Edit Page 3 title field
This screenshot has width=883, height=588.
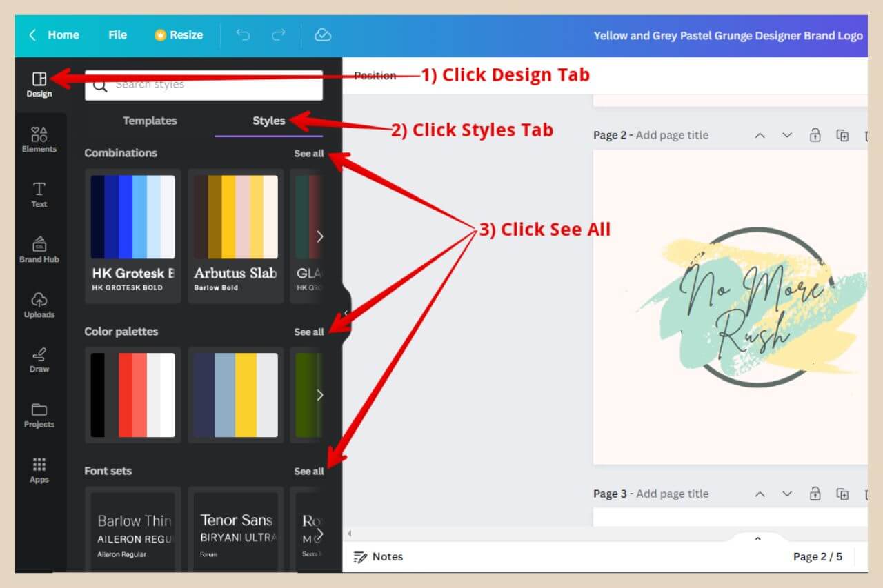click(x=672, y=494)
